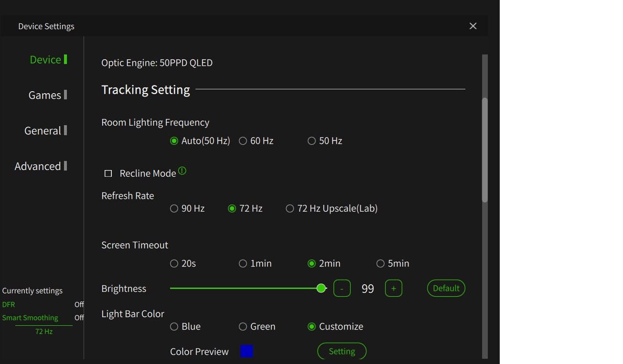
Task: Click the Brightness slider handle
Action: pyautogui.click(x=321, y=288)
